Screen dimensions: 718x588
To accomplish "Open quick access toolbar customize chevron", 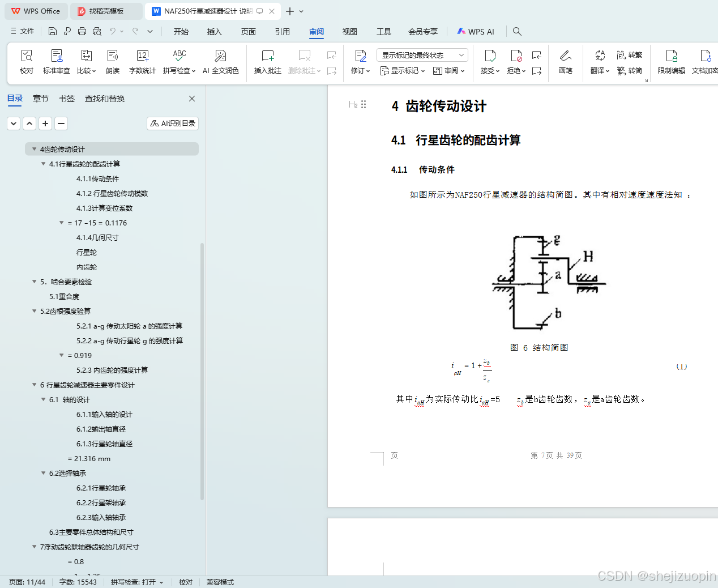I will (150, 31).
